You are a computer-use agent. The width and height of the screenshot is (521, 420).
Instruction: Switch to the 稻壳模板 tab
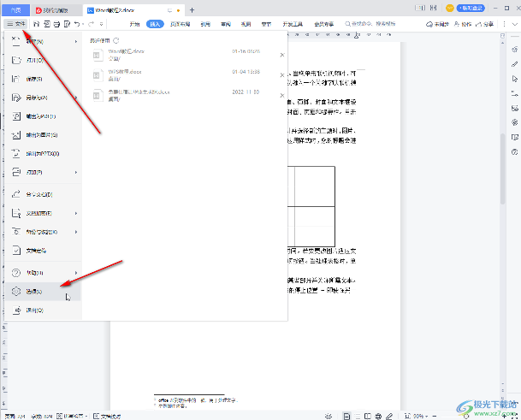point(56,10)
